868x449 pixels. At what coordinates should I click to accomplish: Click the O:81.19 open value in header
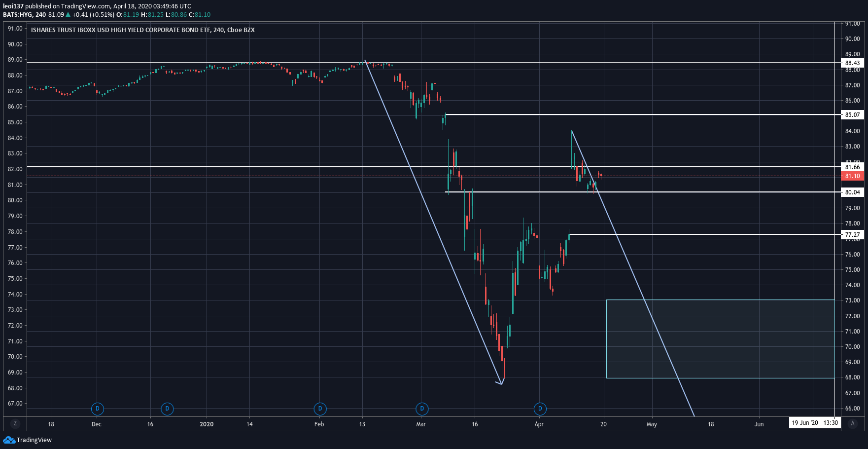(127, 15)
